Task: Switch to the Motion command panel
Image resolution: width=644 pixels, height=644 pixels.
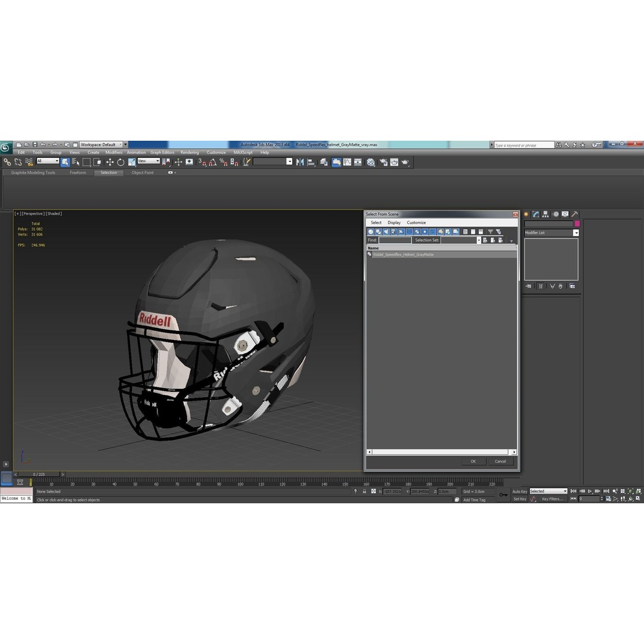Action: coord(556,214)
